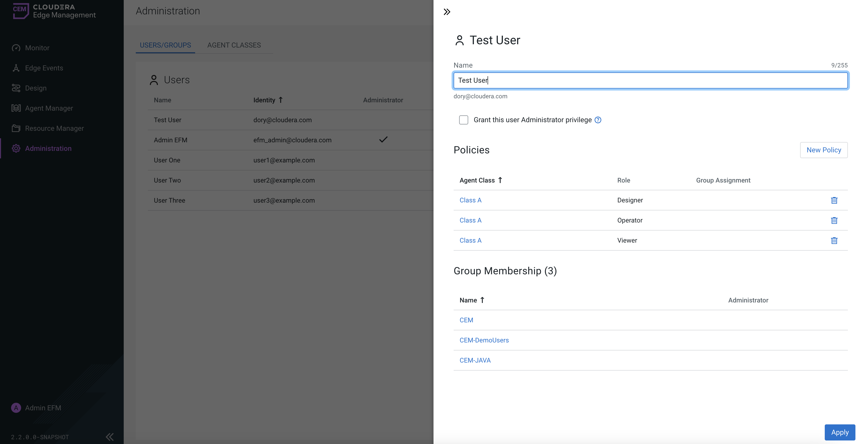Open the Monitor sidebar page
This screenshot has height=444, width=868.
tap(37, 48)
